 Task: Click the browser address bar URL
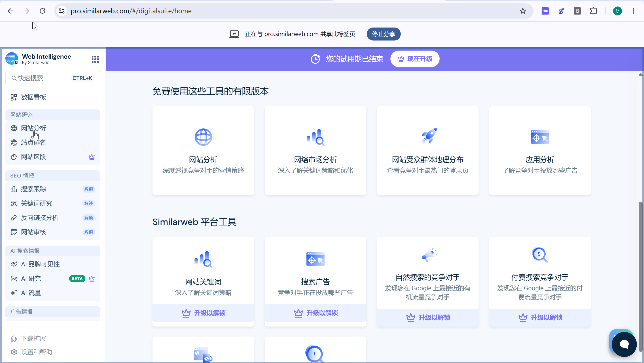[131, 11]
